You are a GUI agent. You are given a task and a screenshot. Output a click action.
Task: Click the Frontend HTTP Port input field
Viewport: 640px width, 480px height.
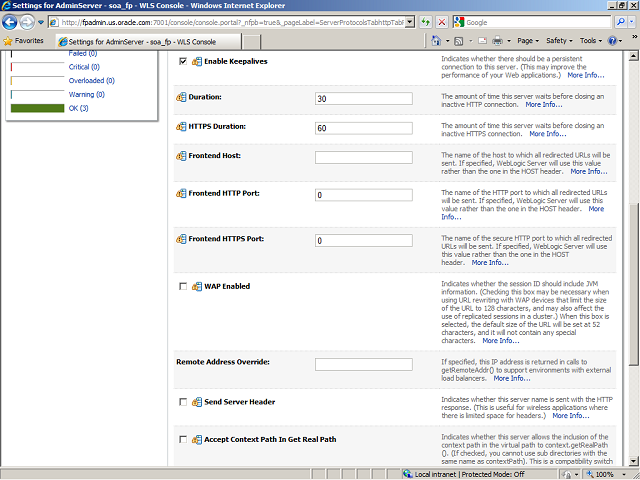(363, 195)
